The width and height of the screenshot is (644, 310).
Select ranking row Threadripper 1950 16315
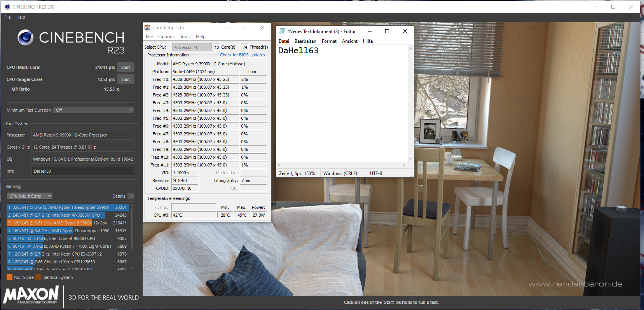tap(67, 231)
